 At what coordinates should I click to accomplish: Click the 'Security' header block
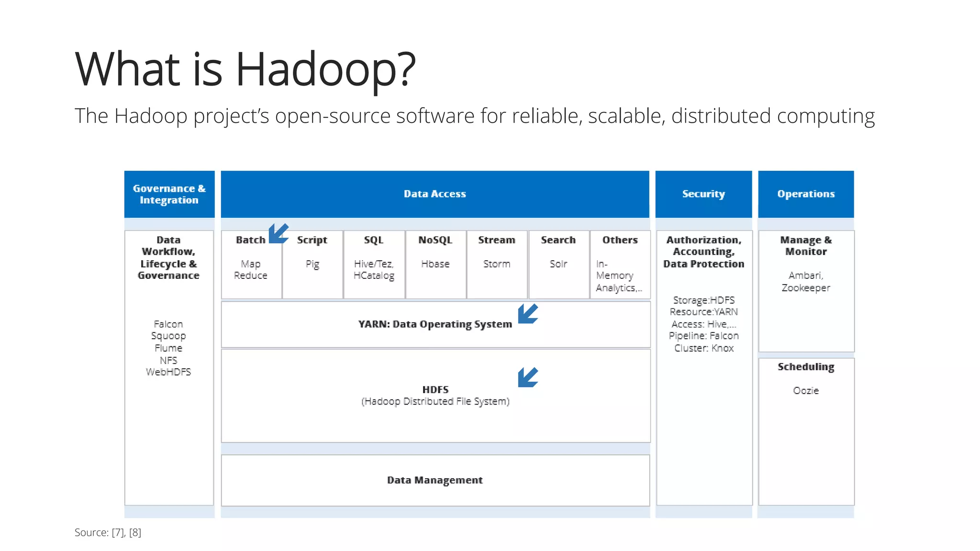pyautogui.click(x=703, y=194)
